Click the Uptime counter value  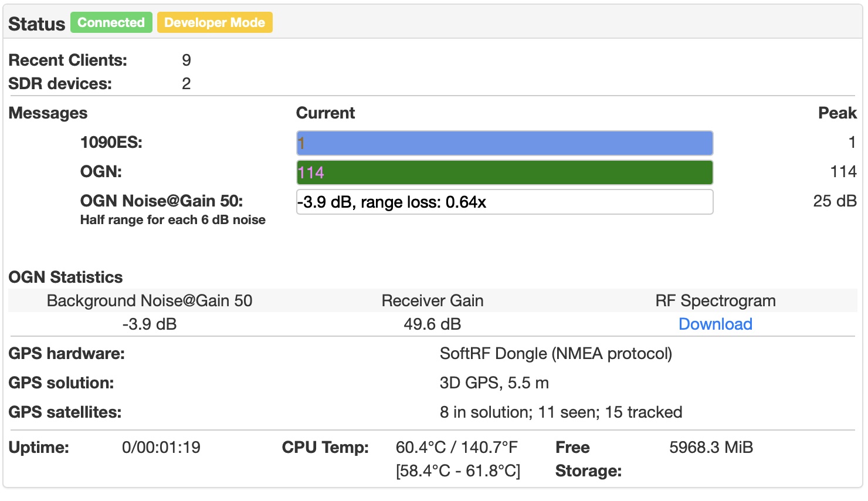161,448
